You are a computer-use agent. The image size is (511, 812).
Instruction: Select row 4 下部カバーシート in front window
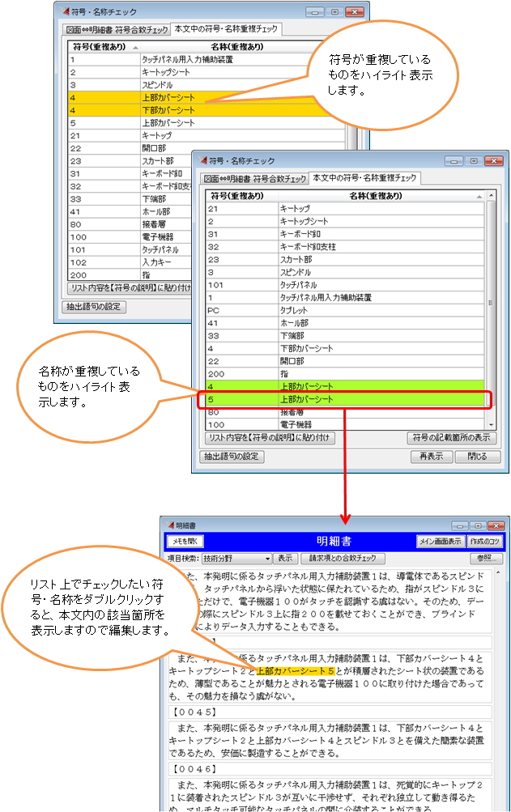point(345,348)
